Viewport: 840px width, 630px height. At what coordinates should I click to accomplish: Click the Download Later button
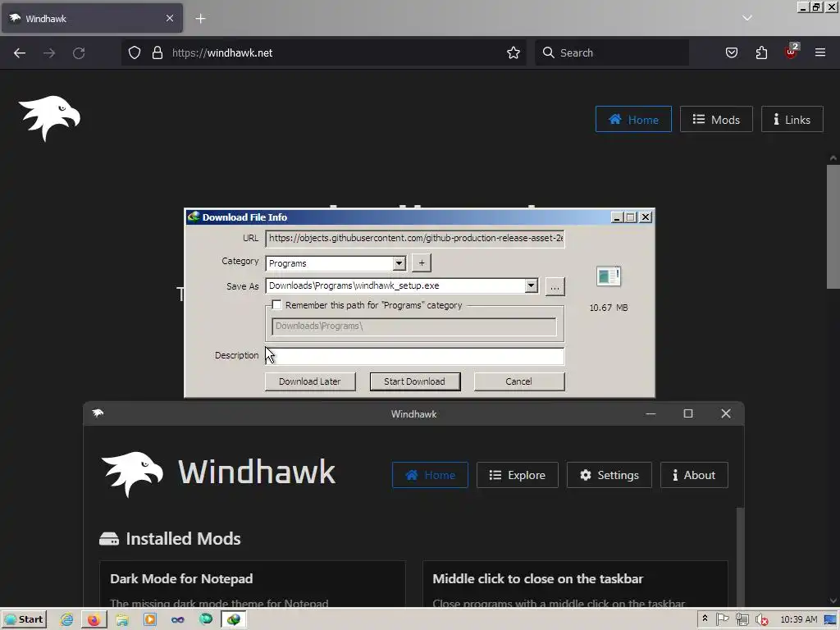pyautogui.click(x=309, y=381)
